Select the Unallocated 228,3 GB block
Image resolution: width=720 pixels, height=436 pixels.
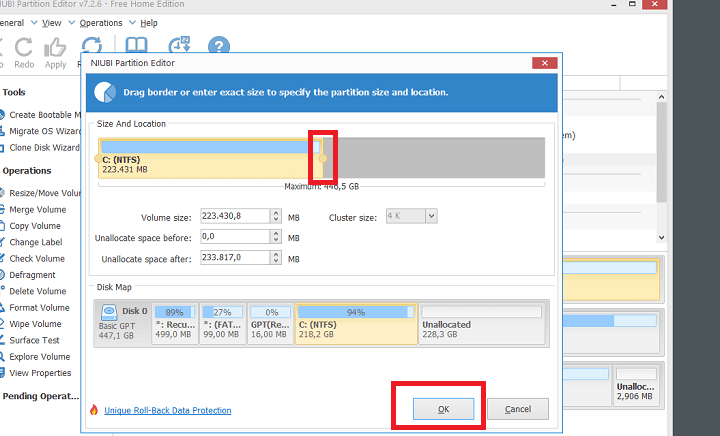(x=482, y=323)
